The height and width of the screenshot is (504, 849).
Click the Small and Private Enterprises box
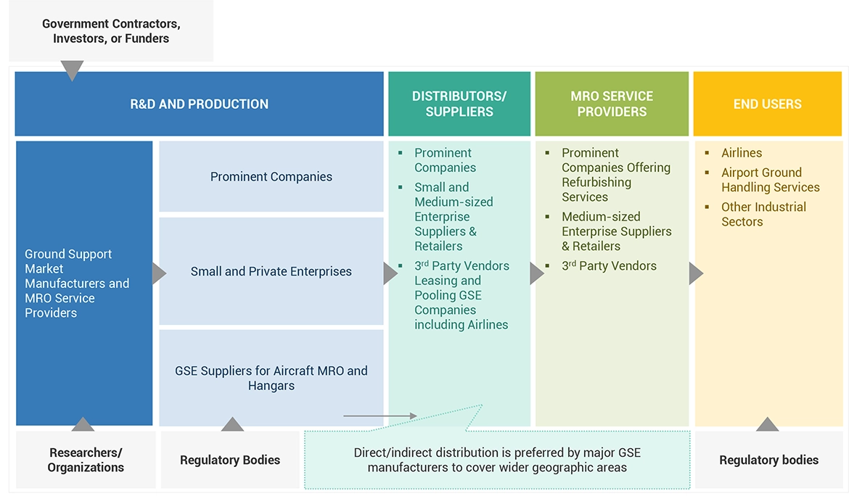[271, 271]
